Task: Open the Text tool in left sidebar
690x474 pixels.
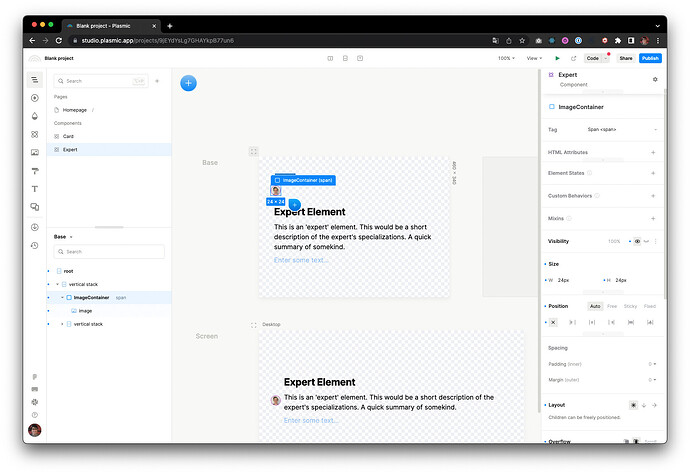Action: 35,189
